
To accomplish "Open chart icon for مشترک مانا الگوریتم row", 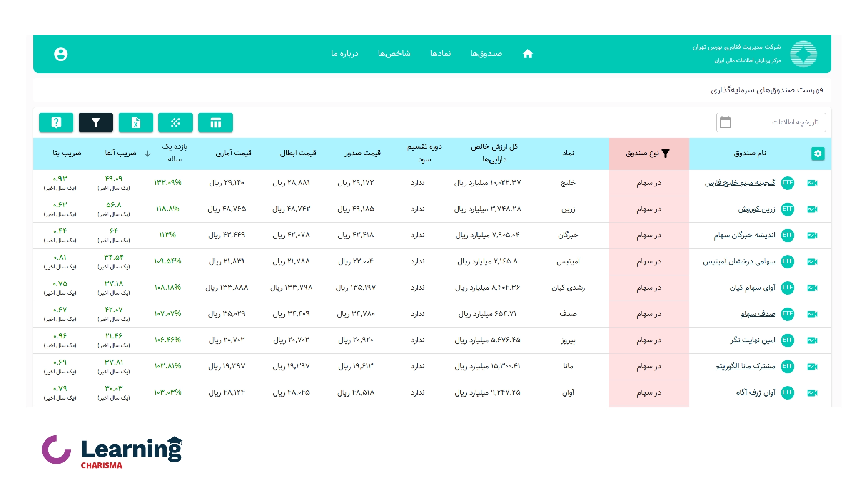I will pyautogui.click(x=812, y=367).
